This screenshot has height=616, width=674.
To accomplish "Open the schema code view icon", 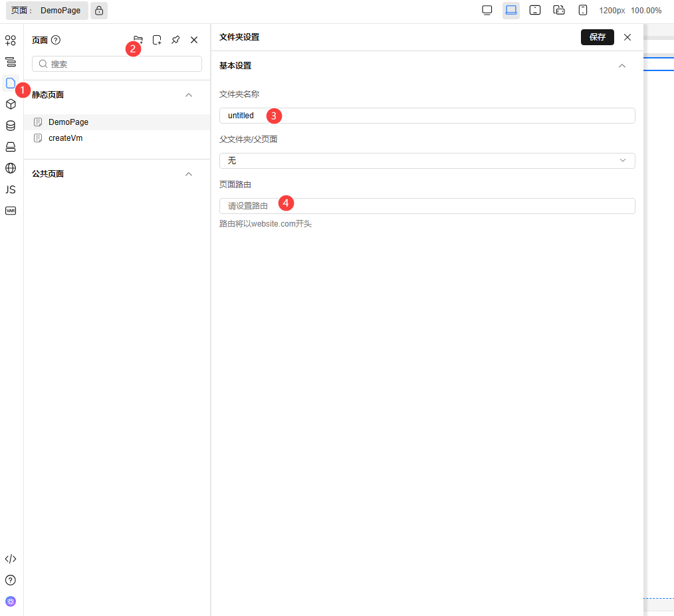I will pos(11,559).
